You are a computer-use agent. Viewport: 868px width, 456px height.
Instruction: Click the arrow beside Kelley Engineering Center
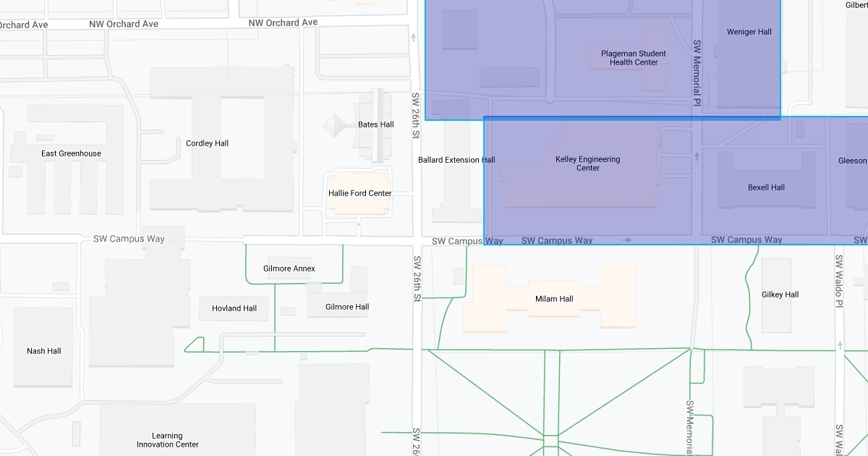click(x=697, y=155)
